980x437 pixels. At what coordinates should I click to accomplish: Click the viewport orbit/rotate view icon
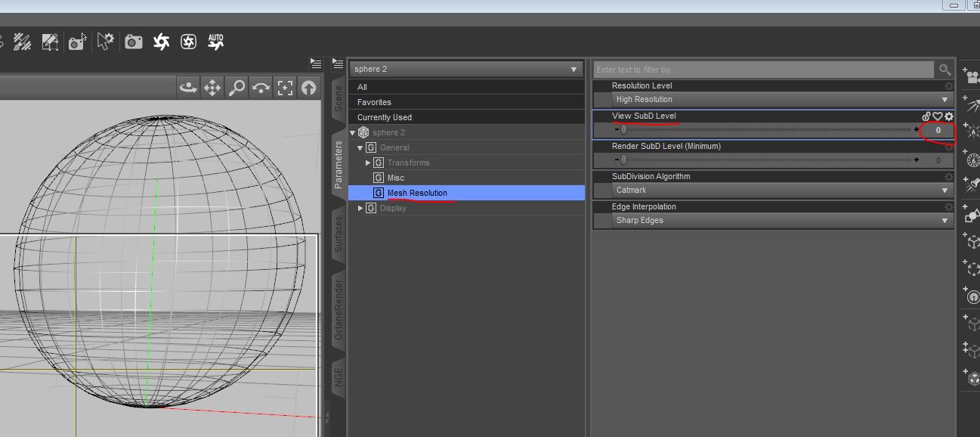(188, 88)
